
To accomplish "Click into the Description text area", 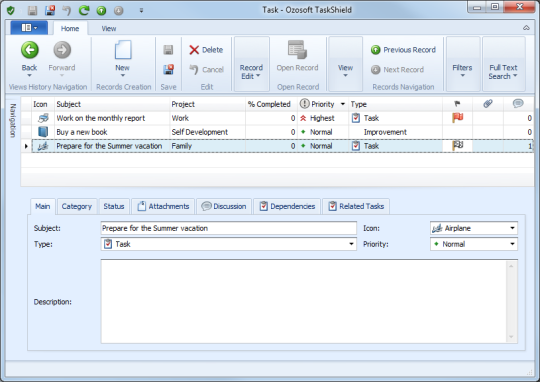I will (x=304, y=301).
